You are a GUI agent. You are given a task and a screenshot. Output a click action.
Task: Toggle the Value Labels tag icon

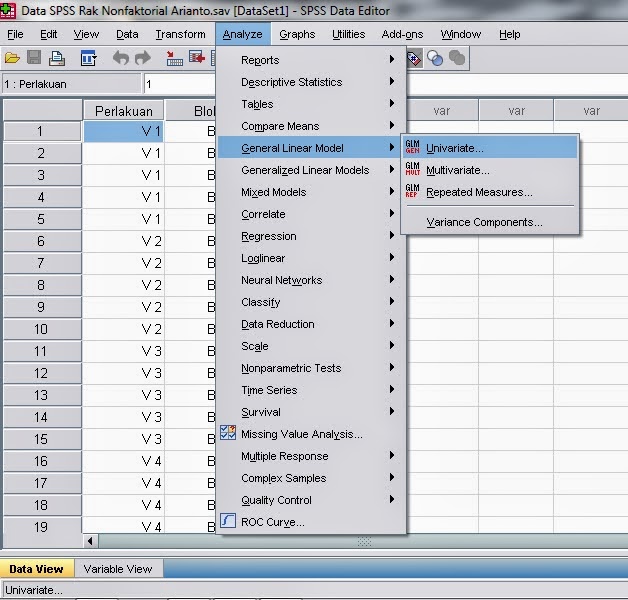[x=414, y=59]
